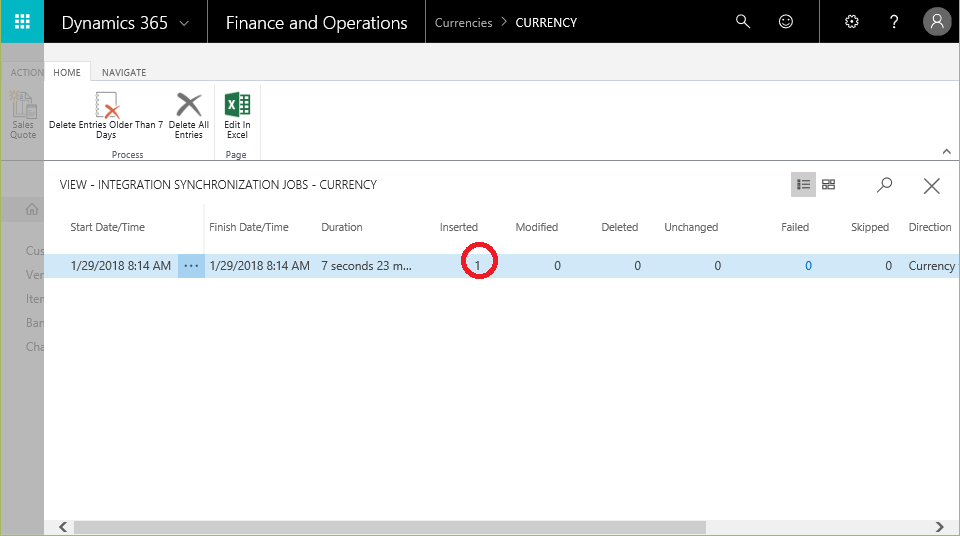
Task: Click the dimmed Sales Quote action
Action: pyautogui.click(x=23, y=115)
